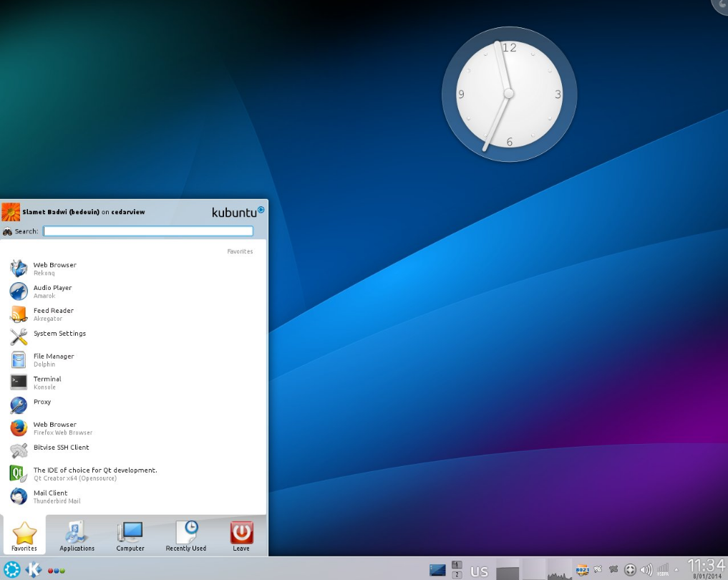Focus the Search input field
The height and width of the screenshot is (580, 728).
148,231
